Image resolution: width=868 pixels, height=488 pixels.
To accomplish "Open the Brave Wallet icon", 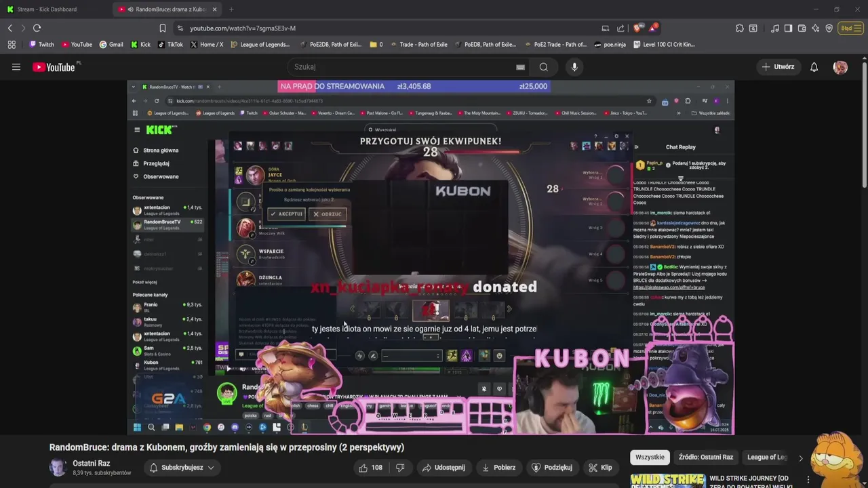I will pos(802,28).
